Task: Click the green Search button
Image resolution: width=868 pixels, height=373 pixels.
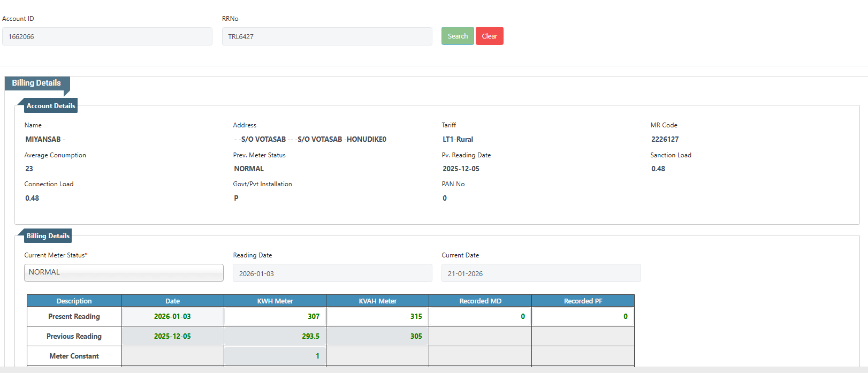Action: 457,36
